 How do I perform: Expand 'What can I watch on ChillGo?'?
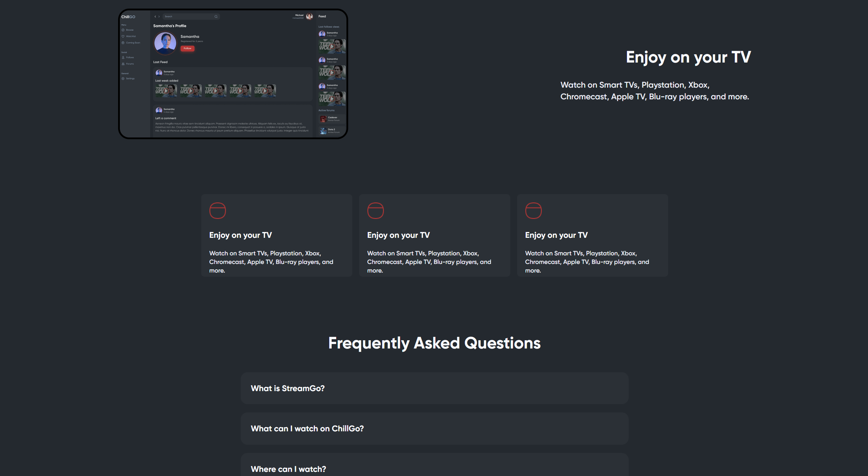(434, 429)
